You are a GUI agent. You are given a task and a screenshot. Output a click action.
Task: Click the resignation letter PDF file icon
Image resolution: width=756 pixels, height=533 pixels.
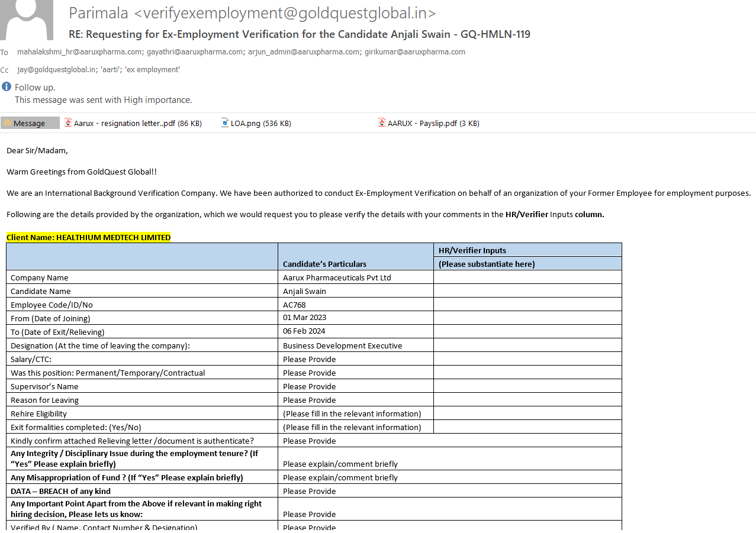pos(68,123)
